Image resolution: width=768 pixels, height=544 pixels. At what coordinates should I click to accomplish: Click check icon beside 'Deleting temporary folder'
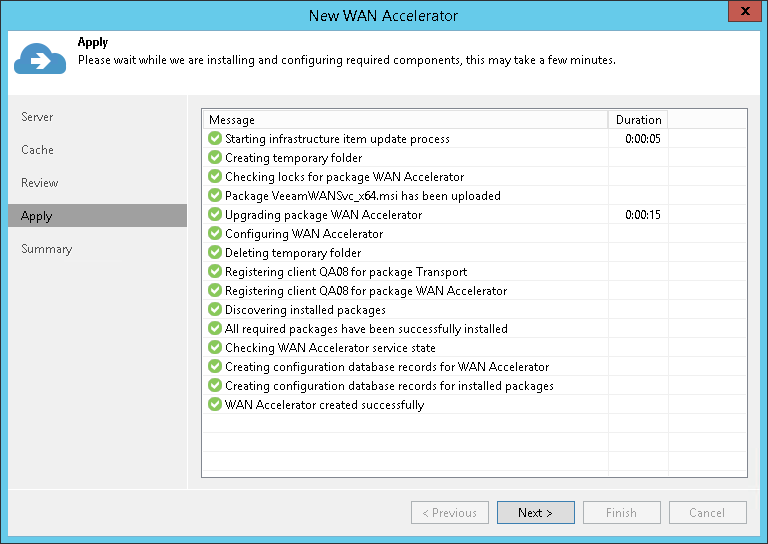214,253
